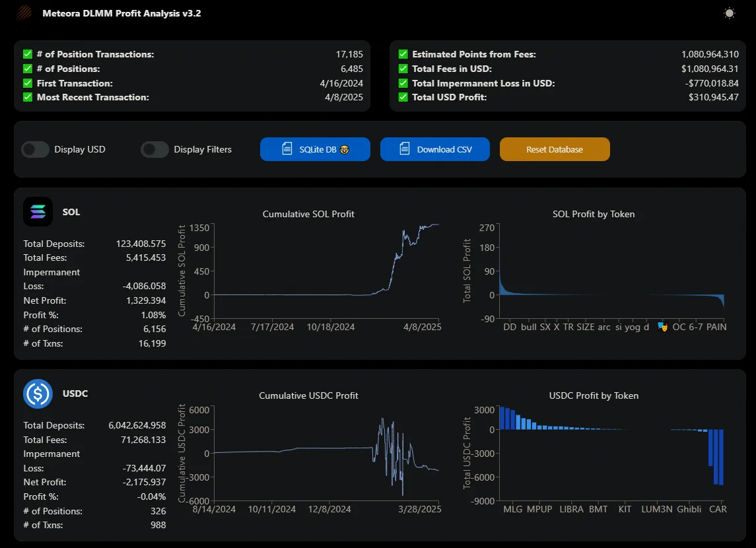756x548 pixels.
Task: Toggle the Display USD switch
Action: click(35, 149)
